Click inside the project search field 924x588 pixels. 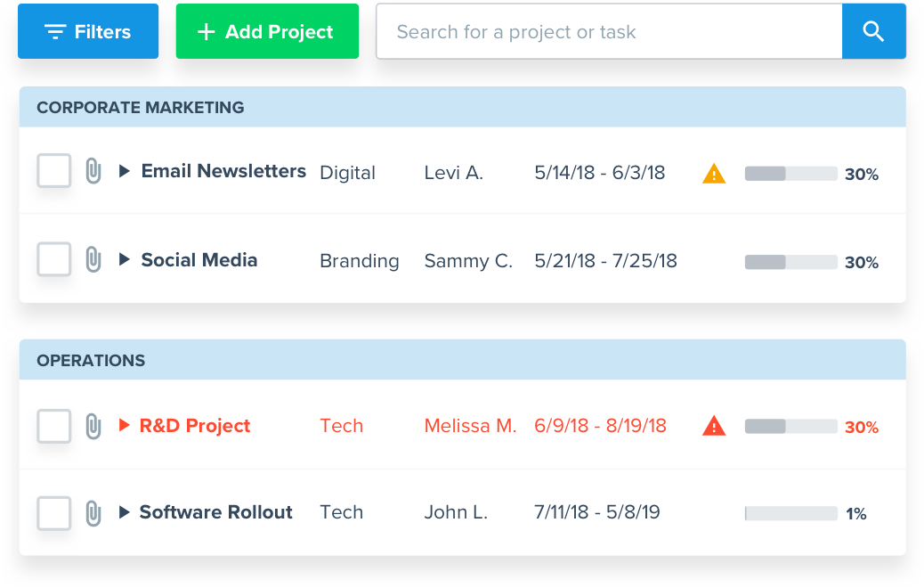pos(608,31)
